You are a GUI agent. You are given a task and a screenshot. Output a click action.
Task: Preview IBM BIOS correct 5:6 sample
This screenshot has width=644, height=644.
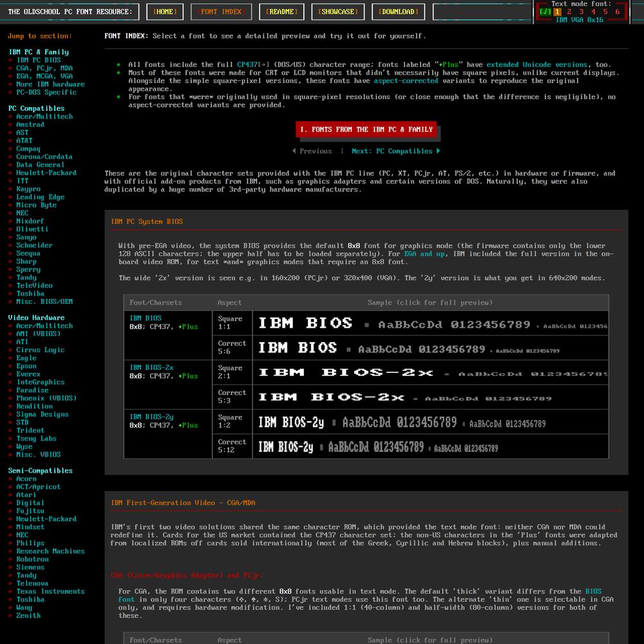click(x=430, y=348)
